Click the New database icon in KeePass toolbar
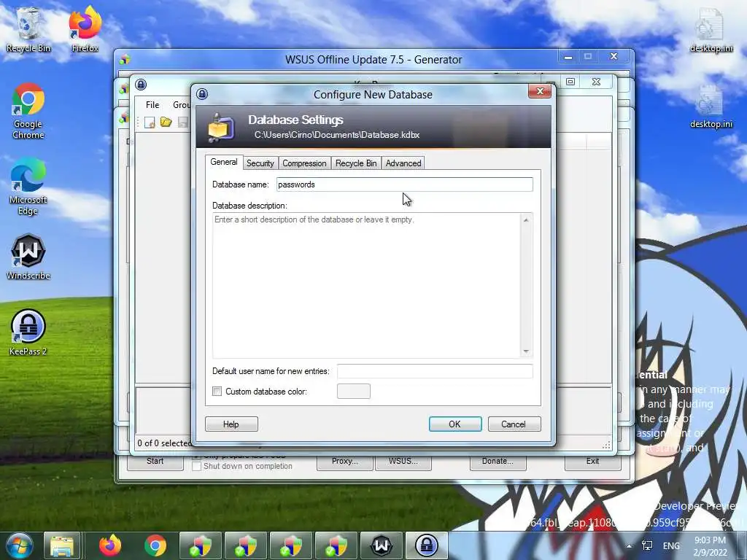Screen dimensions: 747x560 tap(150, 122)
